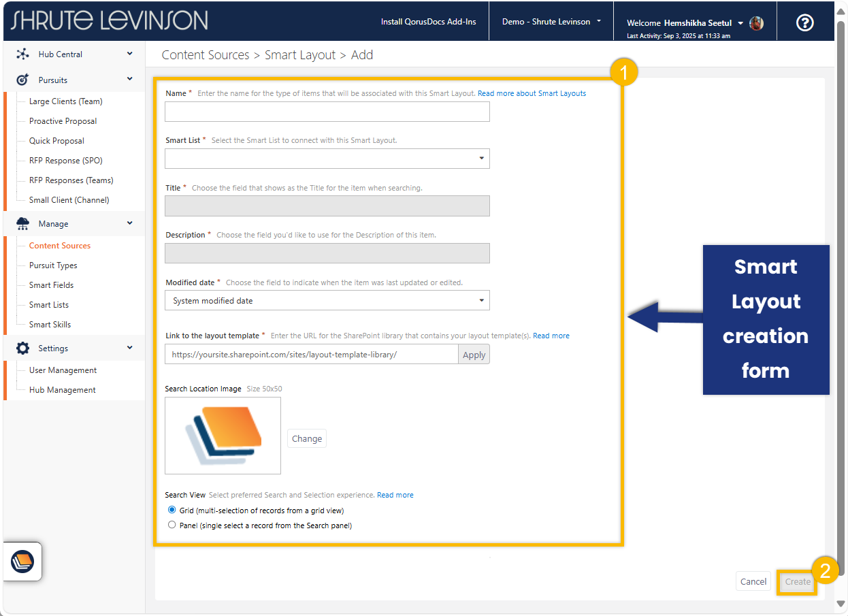Click the Change image button
Screen dimensions: 848x616
pyautogui.click(x=306, y=438)
